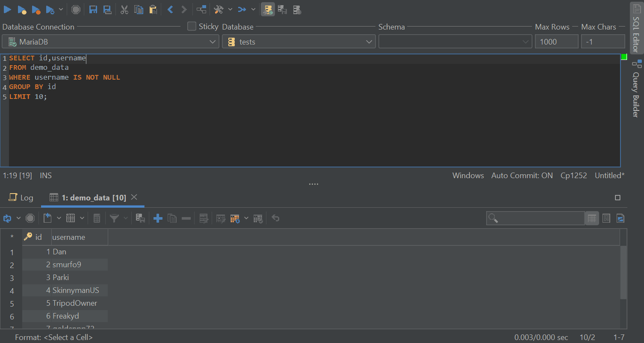Open the MariaDB connection dropdown
The image size is (644, 343).
point(213,42)
